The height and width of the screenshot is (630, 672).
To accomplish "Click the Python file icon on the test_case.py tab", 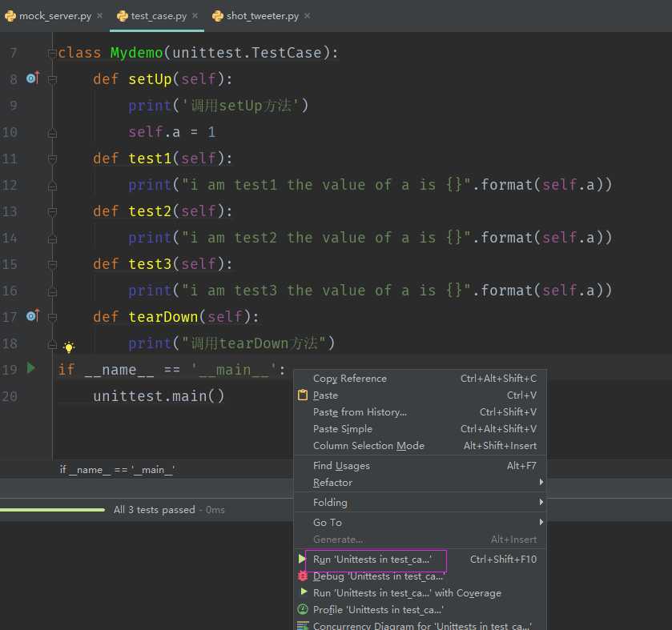I will pyautogui.click(x=122, y=16).
